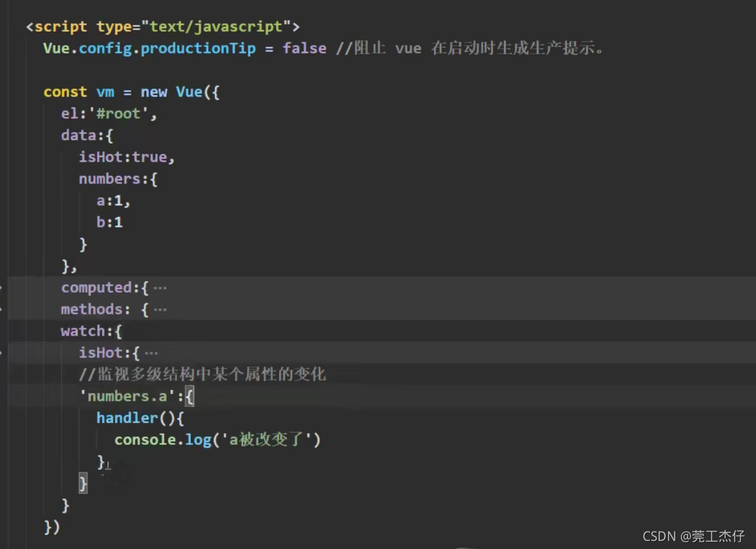
Task: Click the "computed" property name
Action: 97,288
